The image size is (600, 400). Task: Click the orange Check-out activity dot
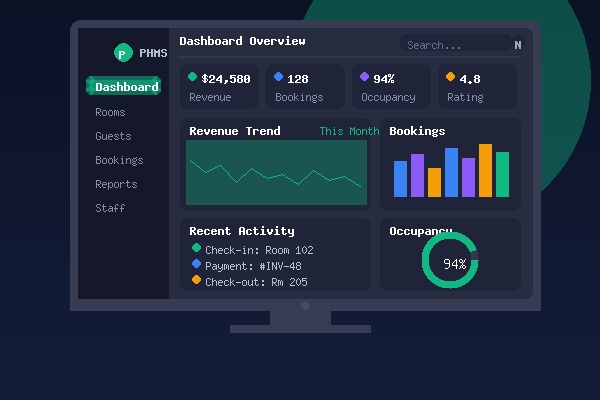coord(196,280)
